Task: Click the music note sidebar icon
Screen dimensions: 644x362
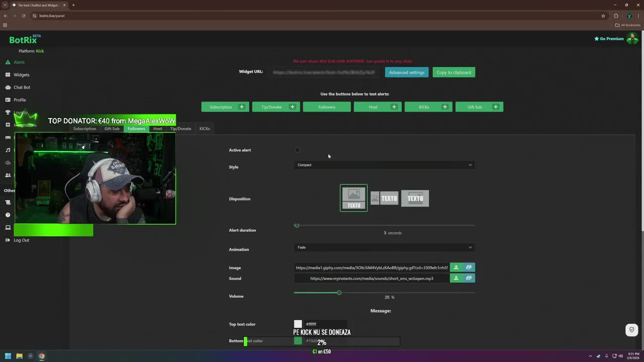Action: (8, 150)
